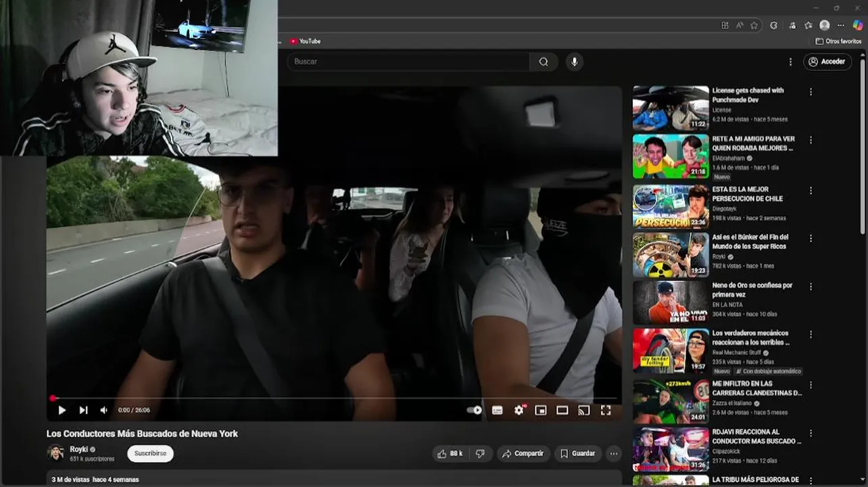Image resolution: width=868 pixels, height=487 pixels.
Task: Open the YouTube bookmark in favorites bar
Action: tap(305, 41)
